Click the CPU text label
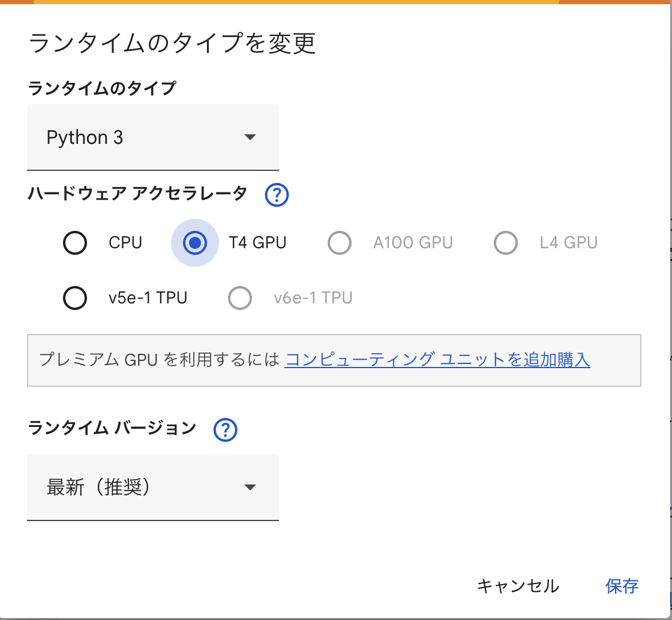Image resolution: width=672 pixels, height=620 pixels. click(x=125, y=243)
